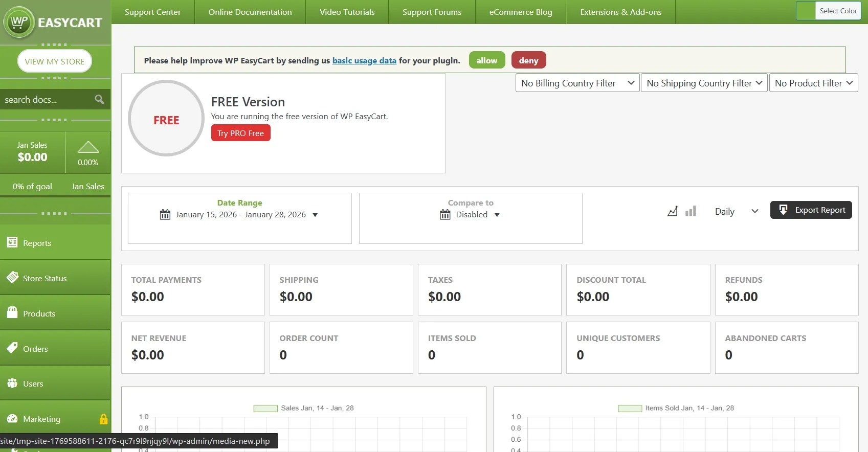Image resolution: width=868 pixels, height=452 pixels.
Task: Open the Reports sidebar item
Action: tap(55, 242)
